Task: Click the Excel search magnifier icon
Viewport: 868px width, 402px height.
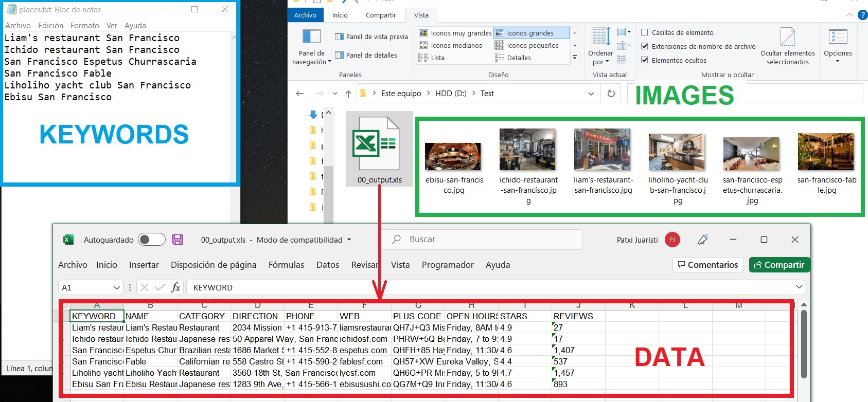Action: click(396, 240)
